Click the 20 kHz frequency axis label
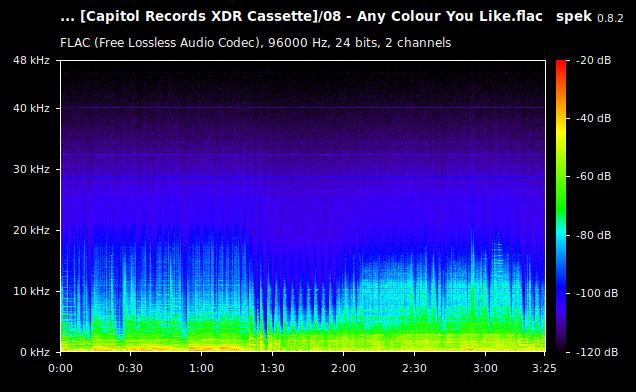 31,230
